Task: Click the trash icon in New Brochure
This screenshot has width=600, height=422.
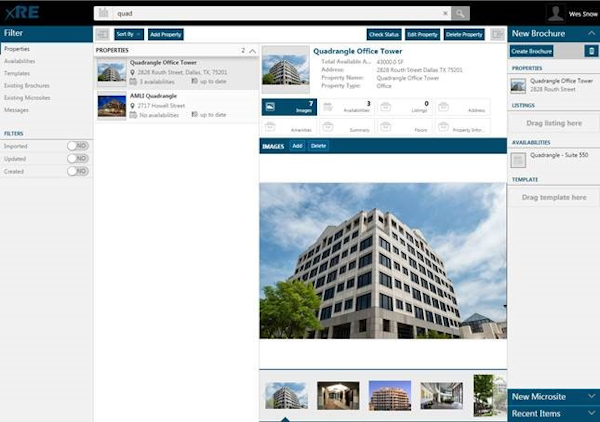Action: 591,50
